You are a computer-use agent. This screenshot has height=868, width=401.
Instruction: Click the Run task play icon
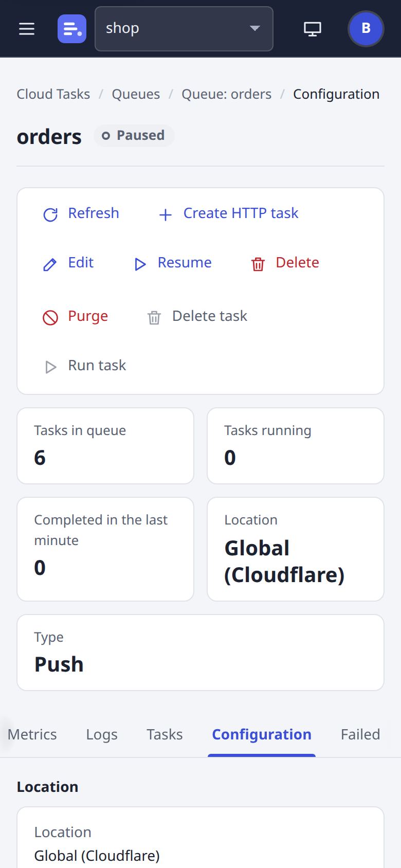click(x=50, y=367)
